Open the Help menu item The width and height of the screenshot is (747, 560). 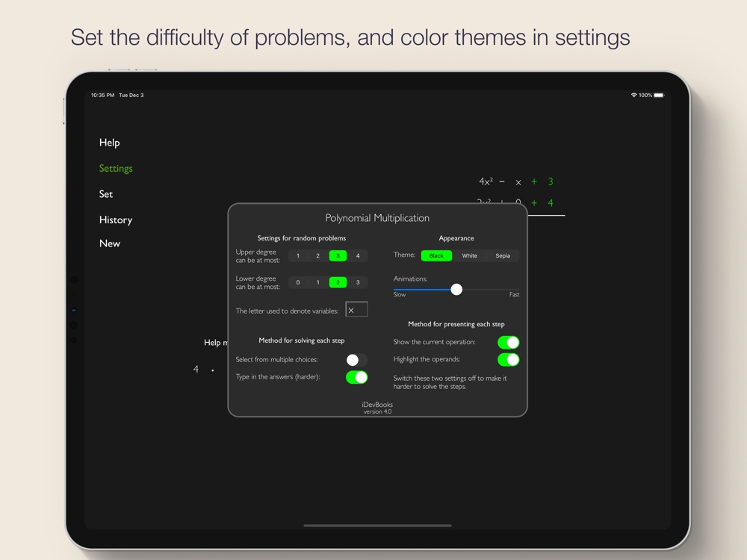tap(109, 143)
